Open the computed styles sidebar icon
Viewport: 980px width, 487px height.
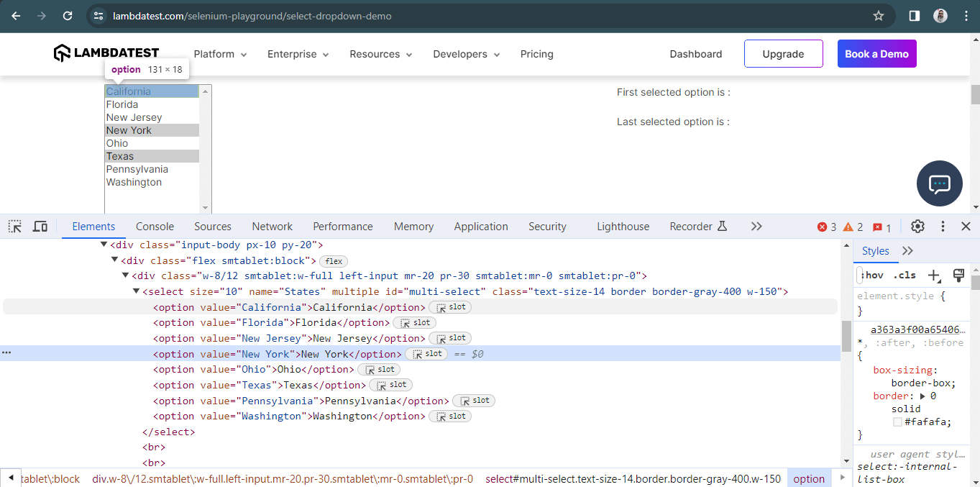(x=958, y=276)
